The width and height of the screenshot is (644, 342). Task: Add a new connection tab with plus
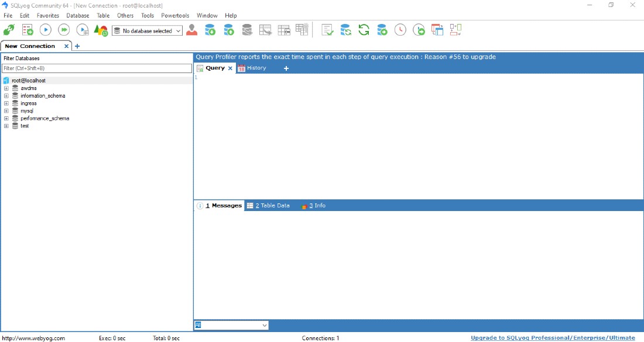[77, 46]
